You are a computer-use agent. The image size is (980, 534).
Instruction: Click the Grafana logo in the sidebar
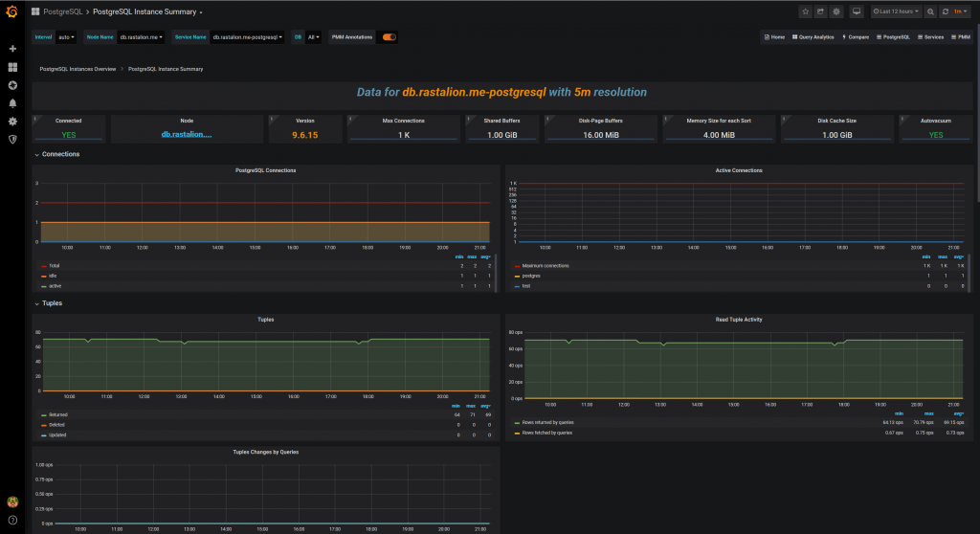pos(12,11)
